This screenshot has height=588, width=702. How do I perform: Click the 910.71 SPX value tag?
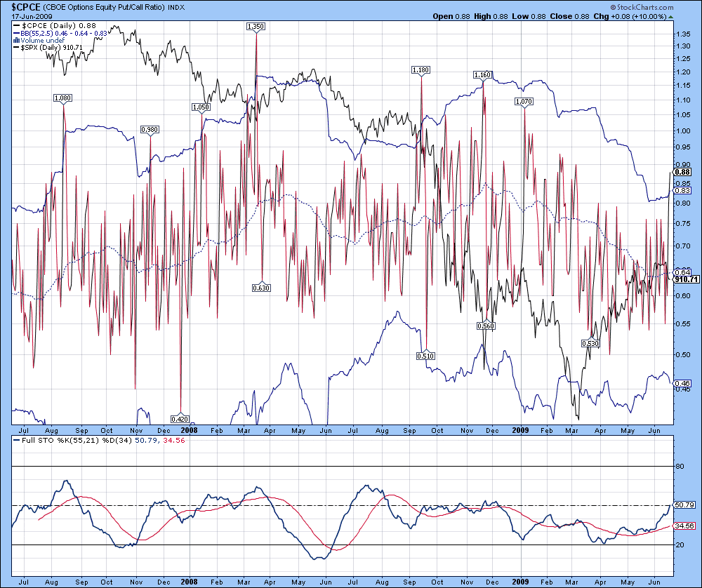point(687,279)
